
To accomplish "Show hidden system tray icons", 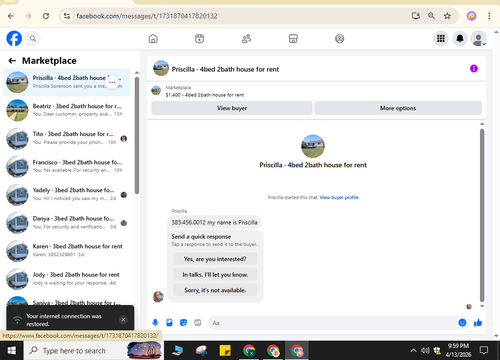I will 413,350.
